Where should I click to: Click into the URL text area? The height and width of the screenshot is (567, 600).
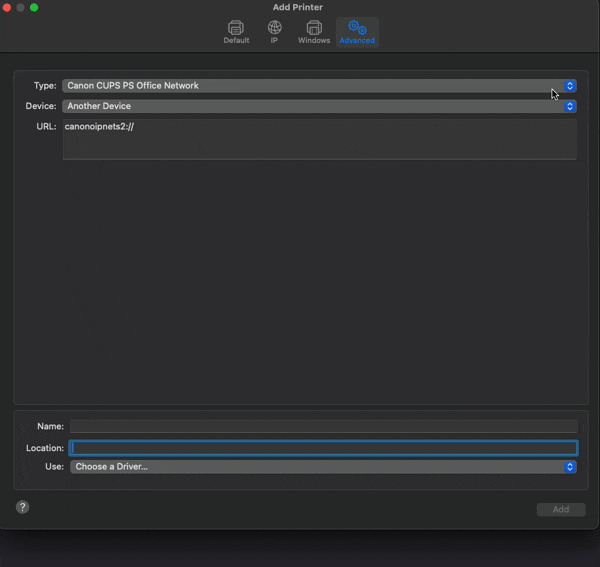coord(319,140)
